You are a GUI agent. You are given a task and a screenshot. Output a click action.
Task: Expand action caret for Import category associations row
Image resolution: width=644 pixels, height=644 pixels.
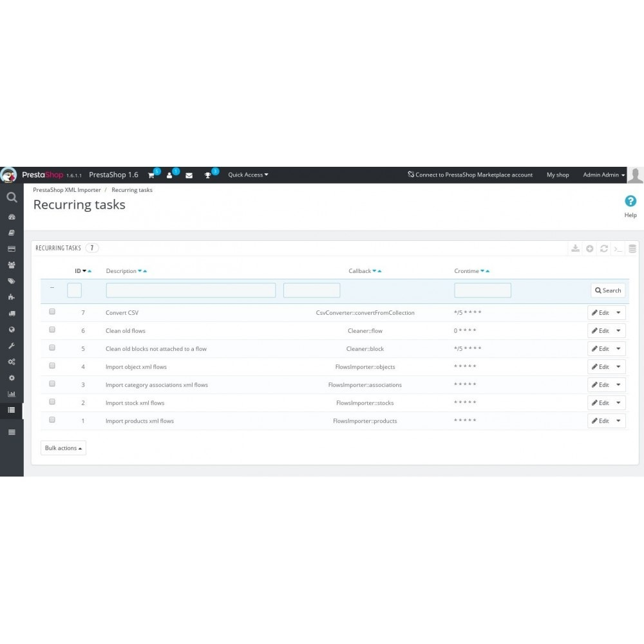pyautogui.click(x=618, y=385)
